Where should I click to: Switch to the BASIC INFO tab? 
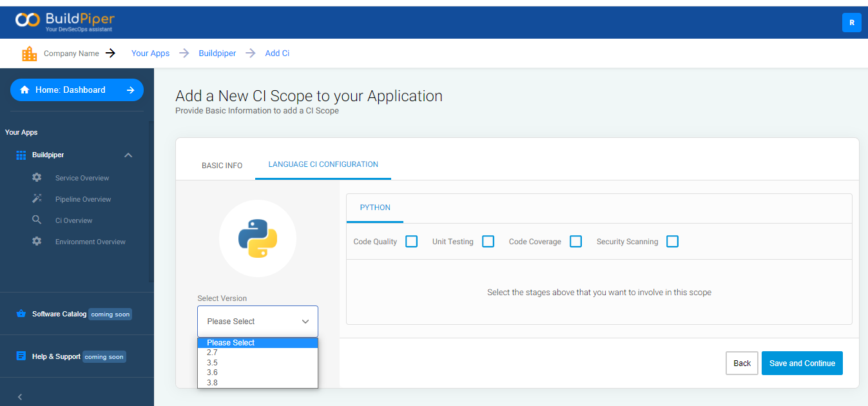tap(222, 166)
